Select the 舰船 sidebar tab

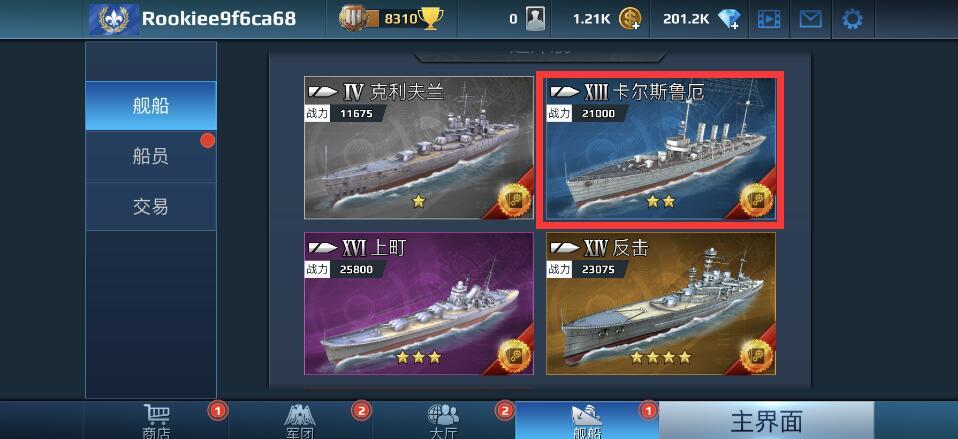[151, 106]
